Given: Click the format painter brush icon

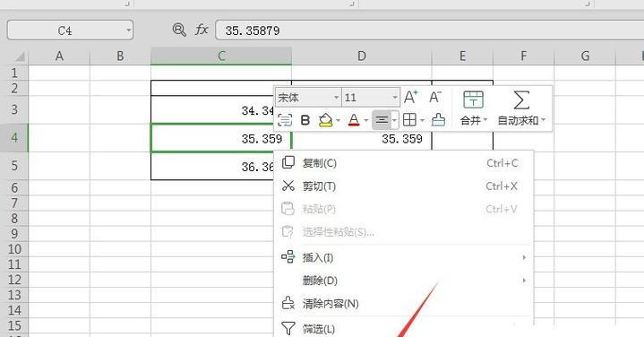Looking at the screenshot, I should (439, 120).
